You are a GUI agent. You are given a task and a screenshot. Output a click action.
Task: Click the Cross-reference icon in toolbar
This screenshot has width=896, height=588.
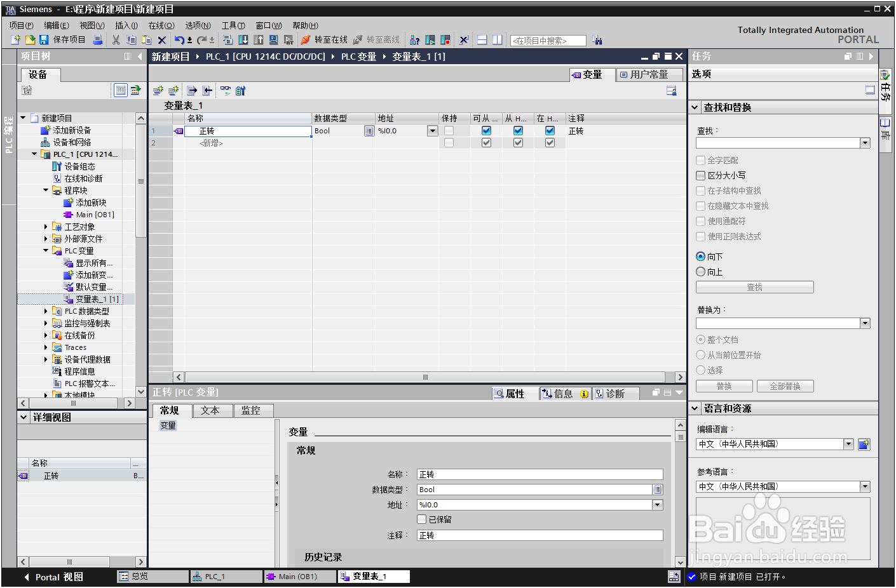coord(463,40)
